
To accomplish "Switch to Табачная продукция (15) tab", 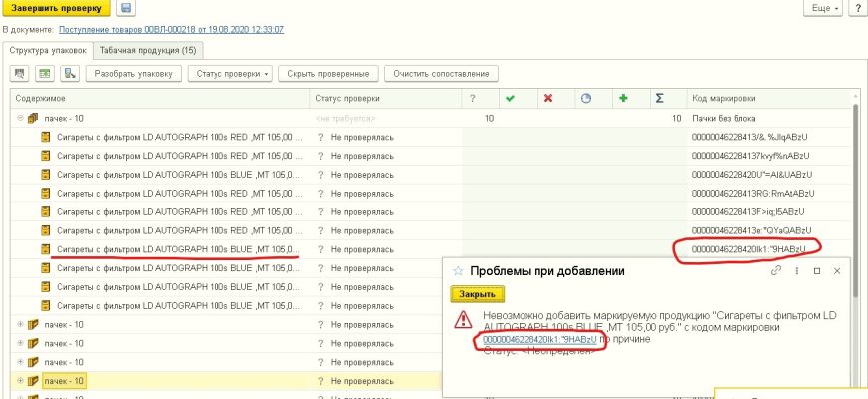I will (x=148, y=49).
